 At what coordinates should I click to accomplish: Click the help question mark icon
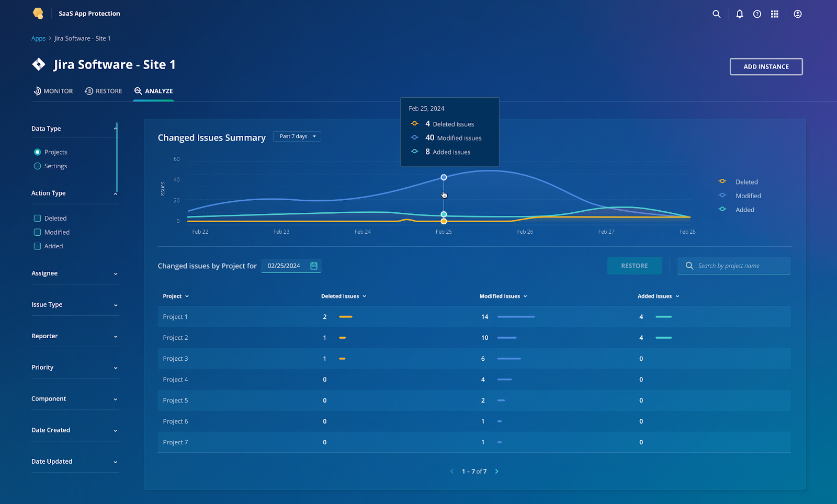[757, 14]
